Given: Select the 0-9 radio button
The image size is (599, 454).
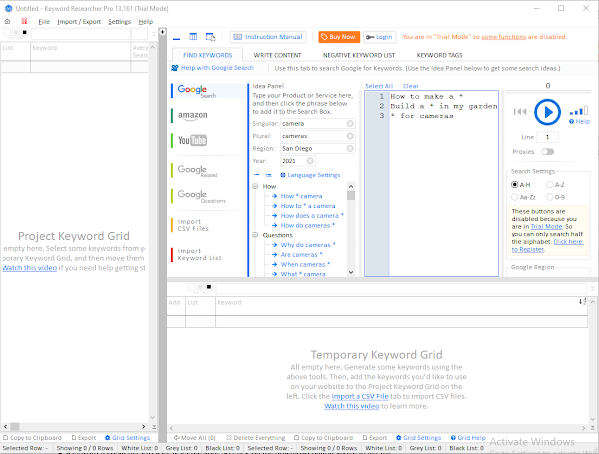Looking at the screenshot, I should 550,197.
